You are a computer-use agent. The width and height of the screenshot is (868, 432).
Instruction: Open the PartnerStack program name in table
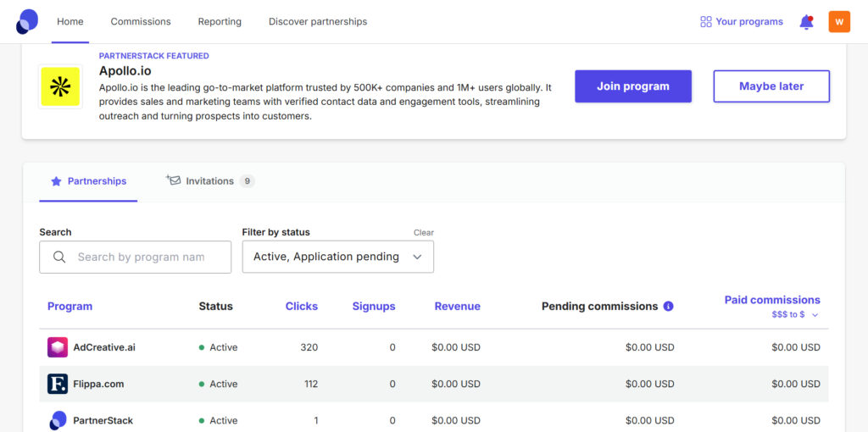tap(103, 420)
